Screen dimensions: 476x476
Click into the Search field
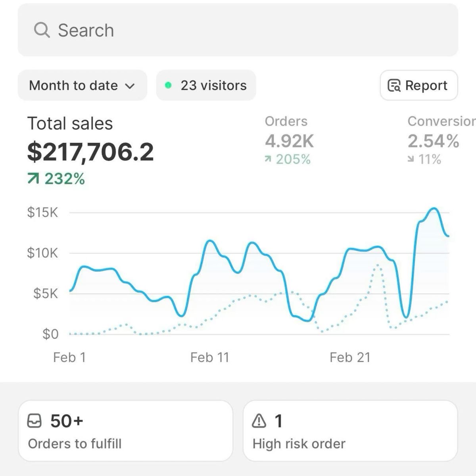(238, 30)
